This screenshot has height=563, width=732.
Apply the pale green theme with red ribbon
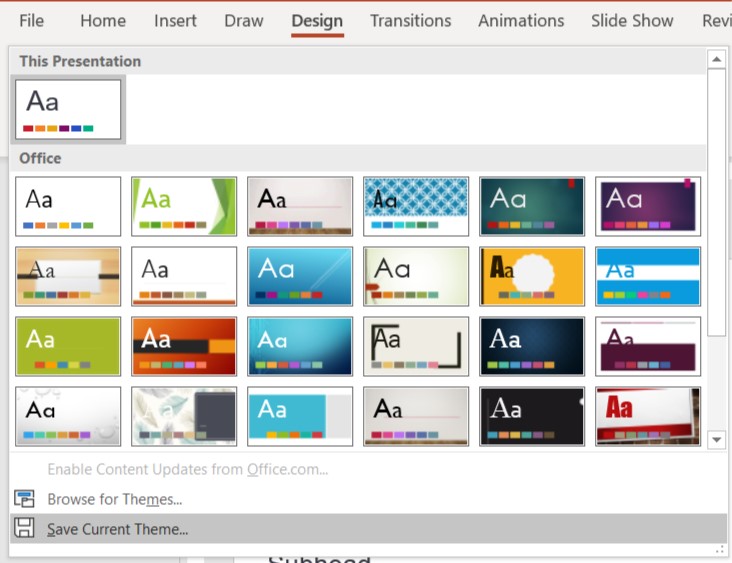pos(416,276)
